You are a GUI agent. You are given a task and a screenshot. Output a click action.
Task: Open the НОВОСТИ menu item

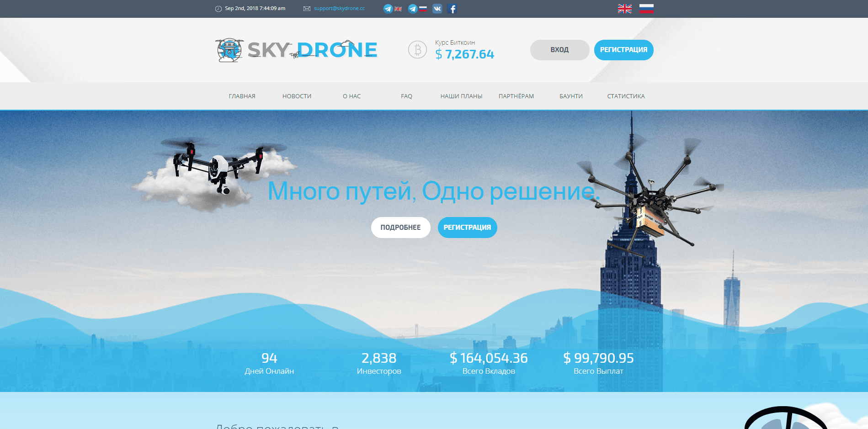[297, 96]
